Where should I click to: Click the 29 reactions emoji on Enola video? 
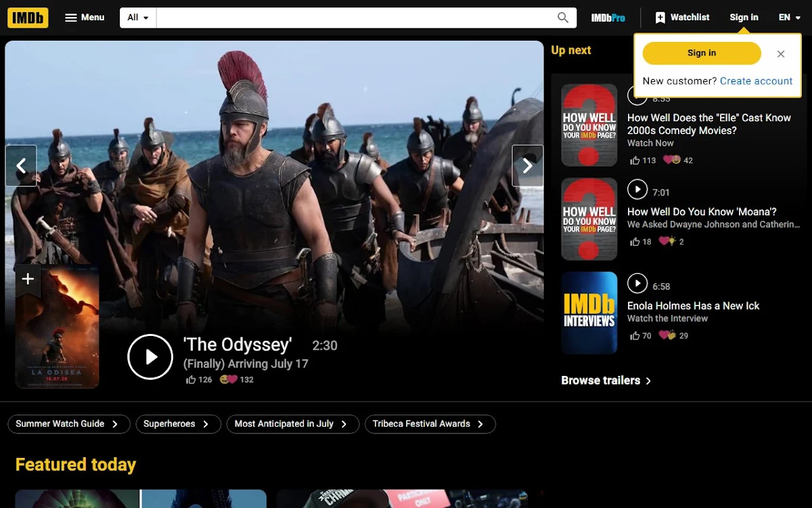pyautogui.click(x=667, y=336)
